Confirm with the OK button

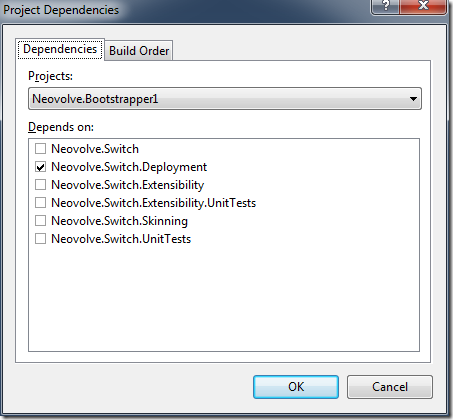pos(296,387)
